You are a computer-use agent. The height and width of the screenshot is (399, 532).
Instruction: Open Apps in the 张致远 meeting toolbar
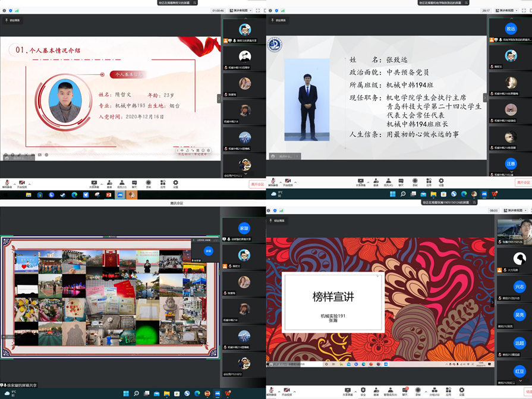coord(428,183)
